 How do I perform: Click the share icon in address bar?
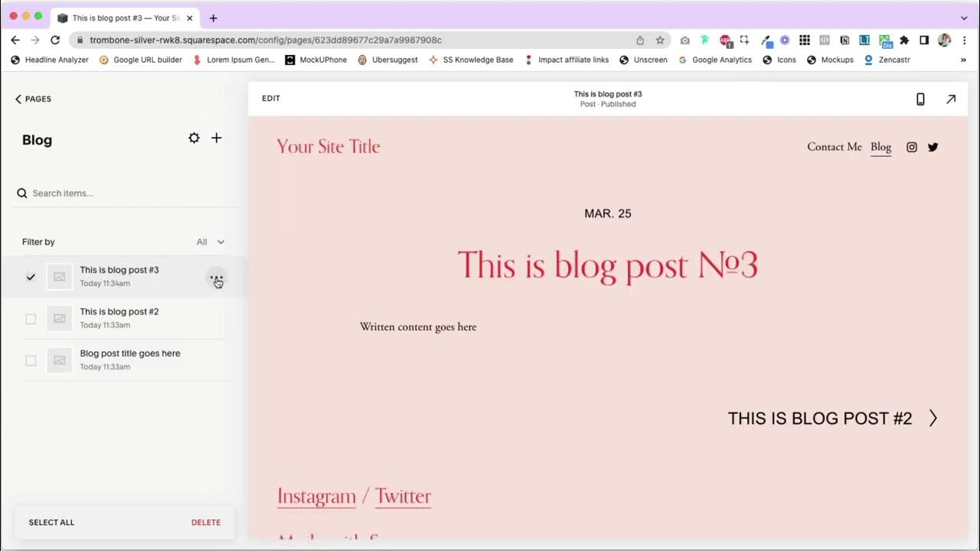640,40
